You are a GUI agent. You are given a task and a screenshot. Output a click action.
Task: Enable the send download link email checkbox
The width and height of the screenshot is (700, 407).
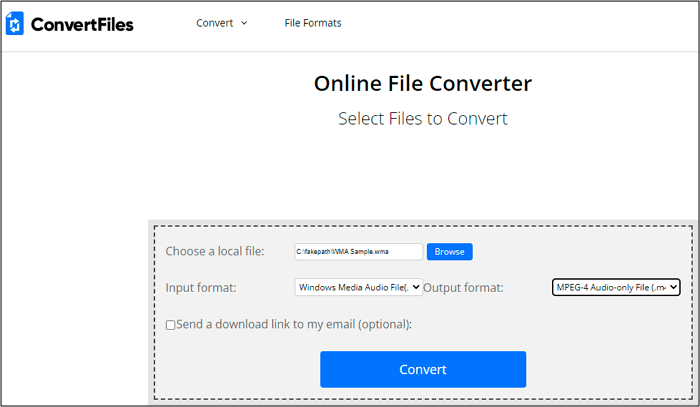click(171, 325)
